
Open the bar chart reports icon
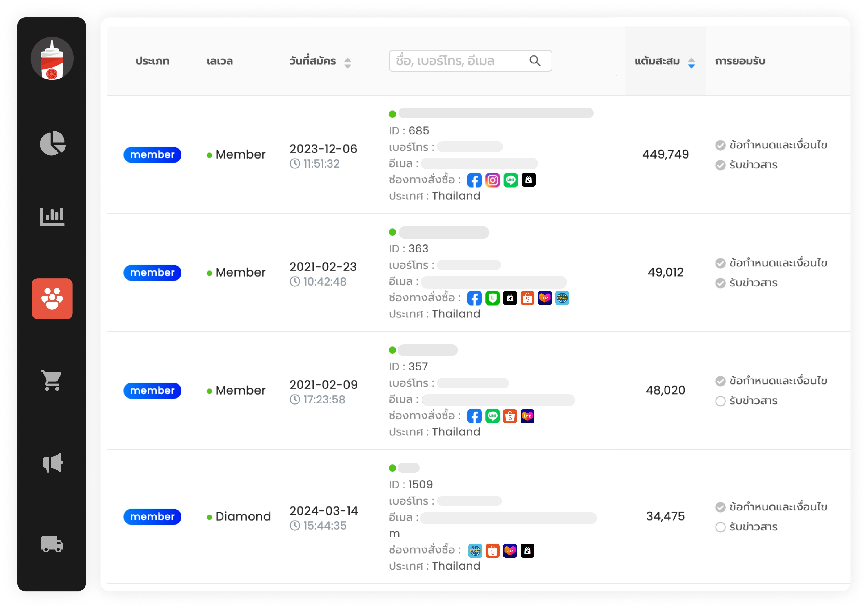point(52,217)
